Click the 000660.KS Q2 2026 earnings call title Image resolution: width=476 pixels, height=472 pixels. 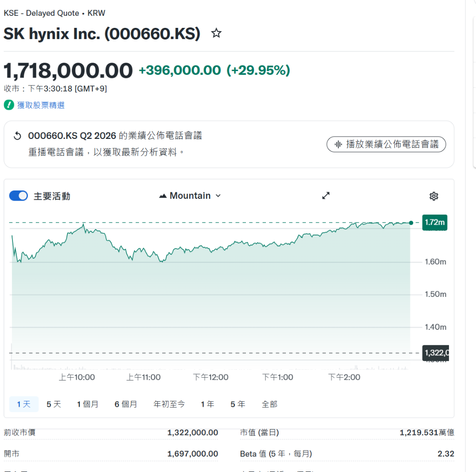(x=115, y=136)
